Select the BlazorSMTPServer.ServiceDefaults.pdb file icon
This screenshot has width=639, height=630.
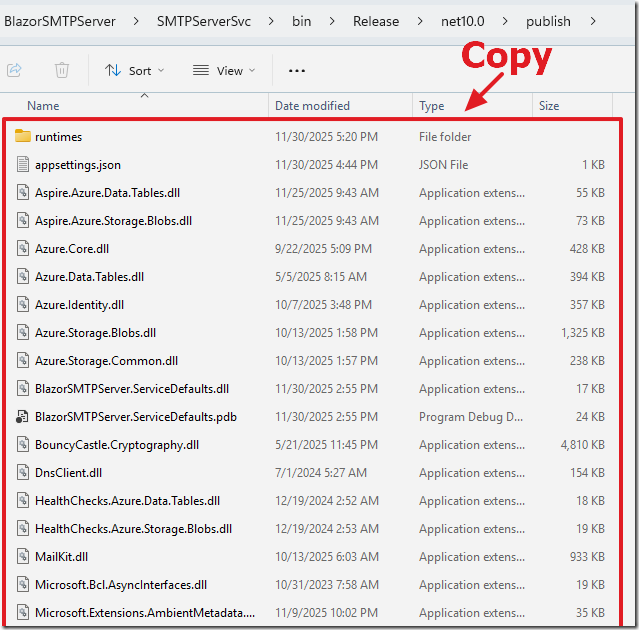point(23,417)
